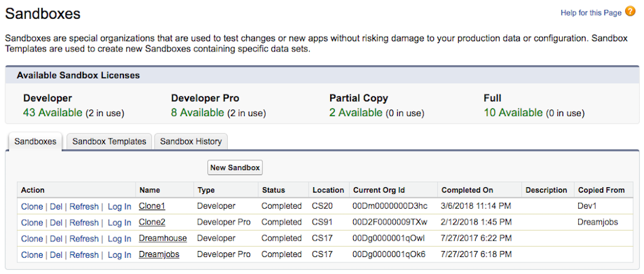This screenshot has height=274, width=644.
Task: Refresh the Clone2 sandbox
Action: tap(84, 222)
